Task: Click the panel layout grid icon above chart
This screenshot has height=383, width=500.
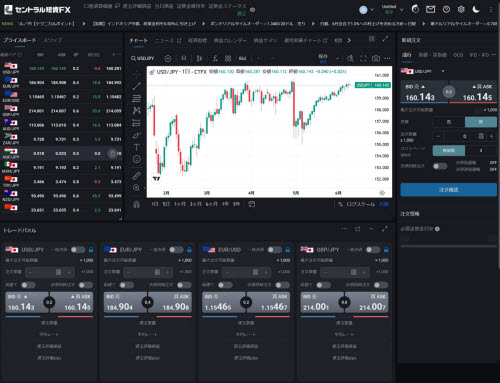Action: (x=372, y=39)
